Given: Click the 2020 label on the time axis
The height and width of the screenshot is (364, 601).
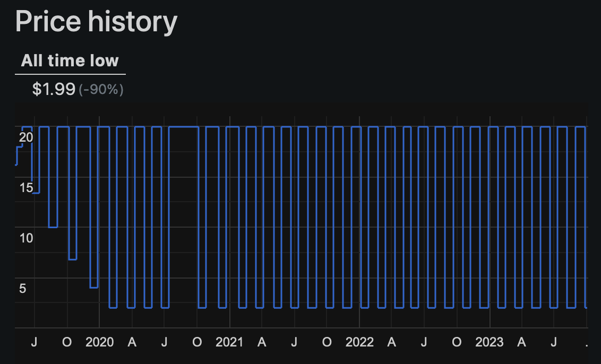Looking at the screenshot, I should point(99,342).
